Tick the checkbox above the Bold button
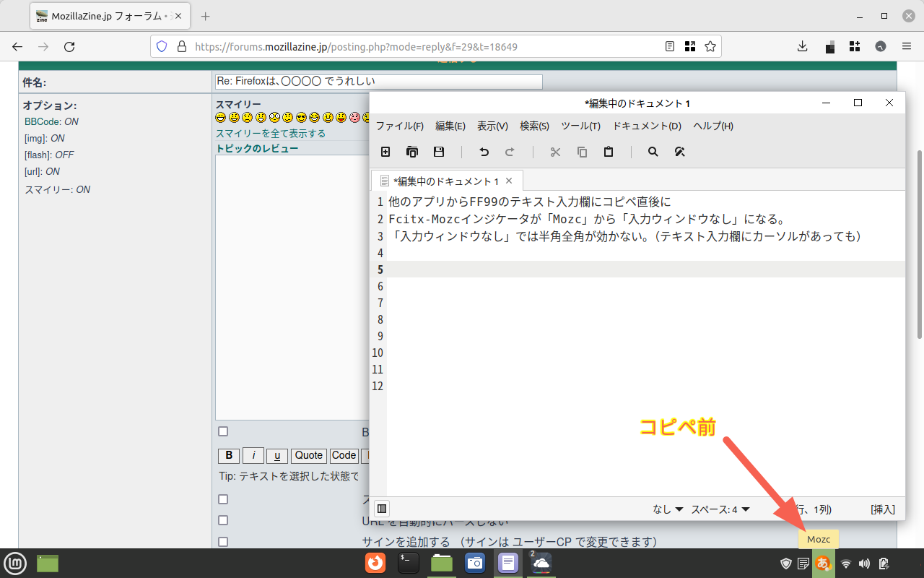The width and height of the screenshot is (924, 578). (223, 431)
